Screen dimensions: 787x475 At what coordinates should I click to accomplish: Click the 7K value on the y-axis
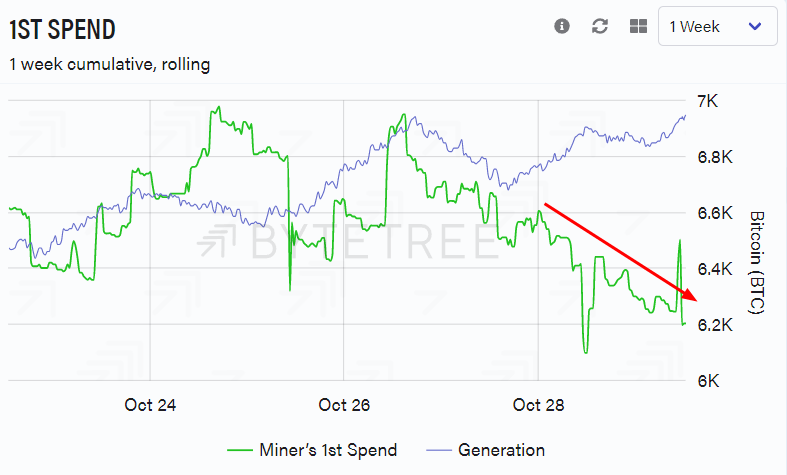click(708, 102)
